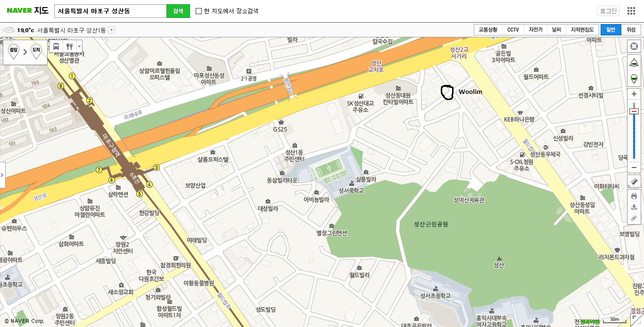
Task: Toggle the 자전거 bicycle overlay
Action: coord(536,30)
